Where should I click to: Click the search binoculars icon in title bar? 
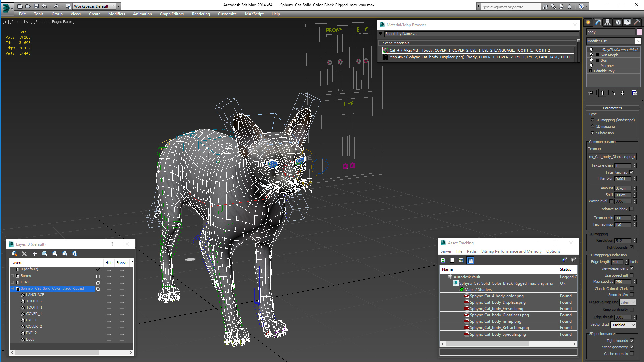545,6
